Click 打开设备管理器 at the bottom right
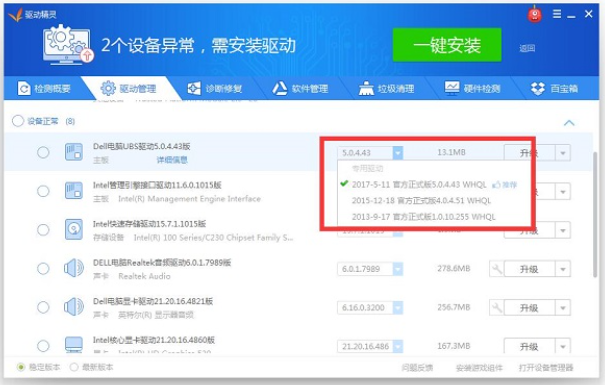 coord(546,368)
